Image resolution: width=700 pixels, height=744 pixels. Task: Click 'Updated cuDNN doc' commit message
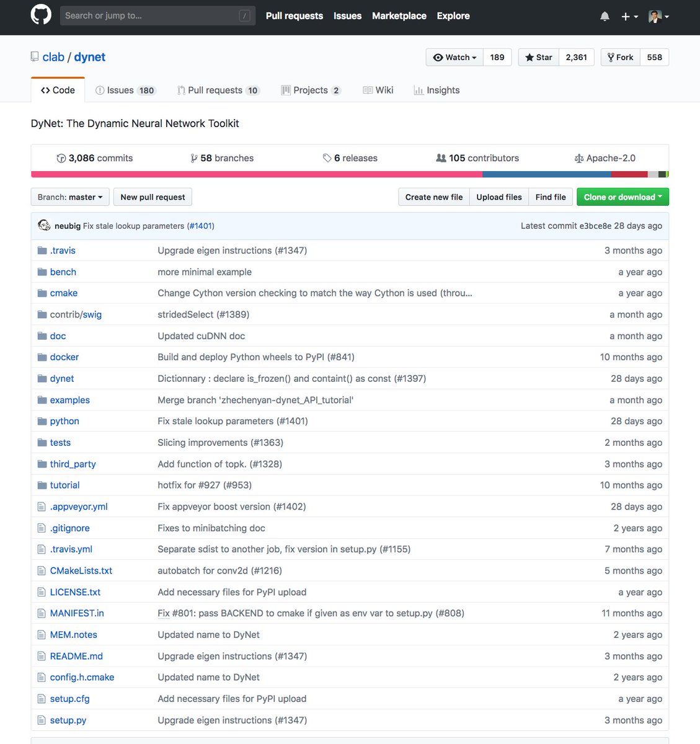click(202, 336)
